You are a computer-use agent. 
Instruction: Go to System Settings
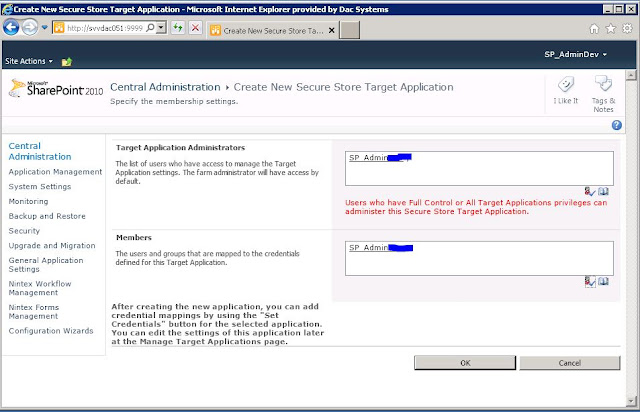(x=40, y=187)
